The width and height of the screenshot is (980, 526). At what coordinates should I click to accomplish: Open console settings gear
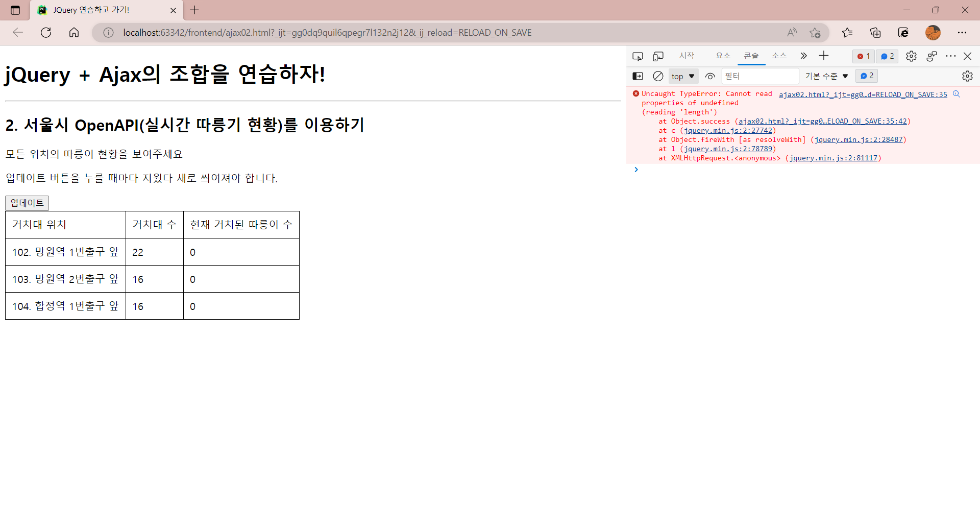(x=967, y=76)
